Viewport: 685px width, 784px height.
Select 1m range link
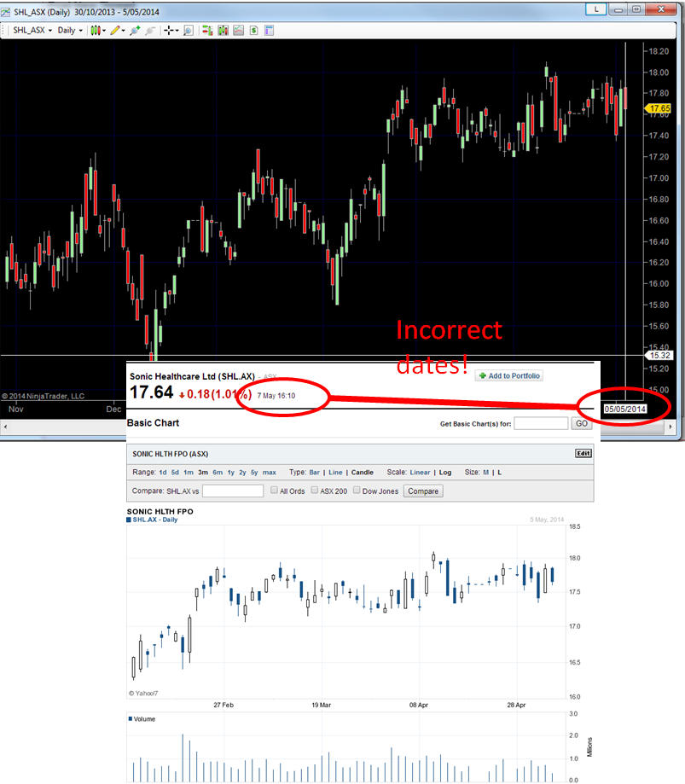pos(189,472)
